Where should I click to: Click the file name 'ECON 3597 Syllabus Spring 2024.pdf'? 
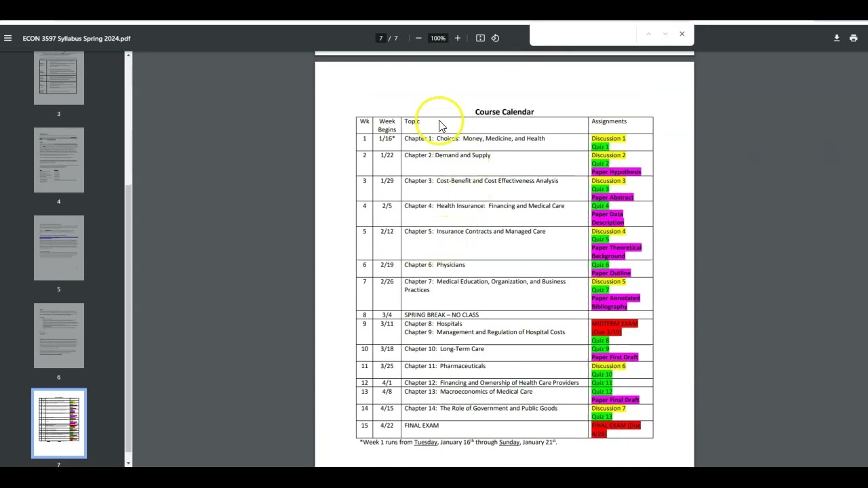click(77, 39)
